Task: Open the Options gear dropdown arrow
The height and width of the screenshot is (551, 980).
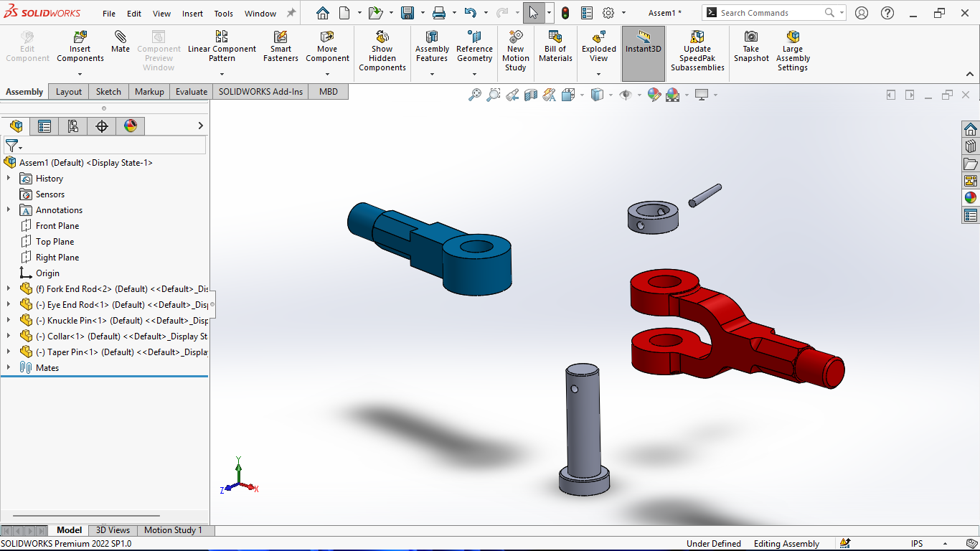Action: (x=623, y=13)
